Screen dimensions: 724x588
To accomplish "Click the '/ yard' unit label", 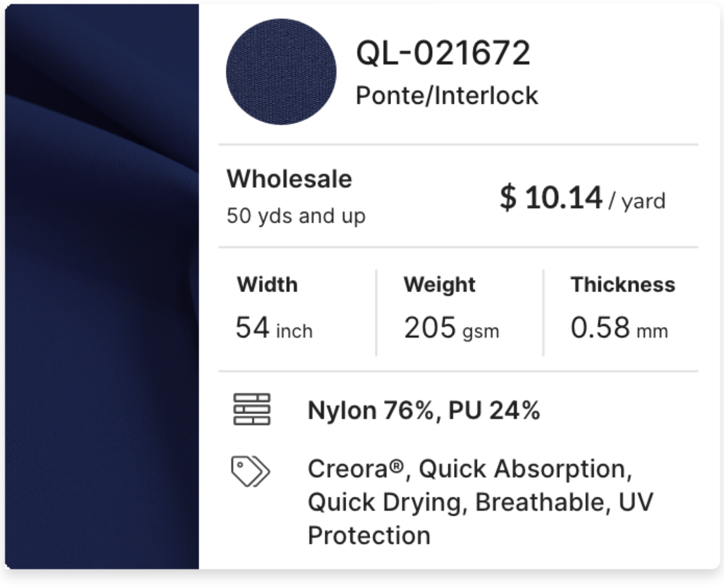I will (637, 201).
